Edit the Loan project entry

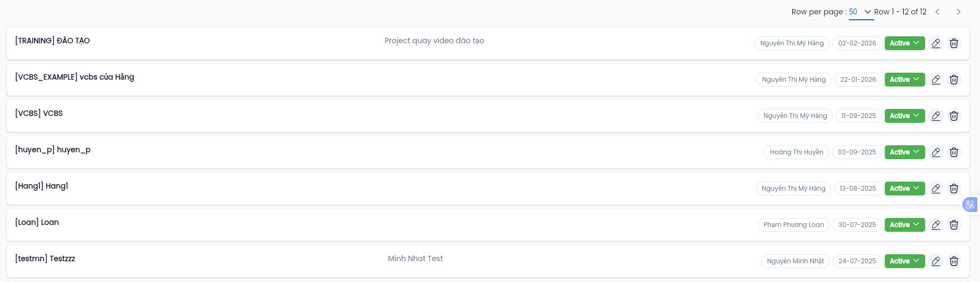pos(936,225)
